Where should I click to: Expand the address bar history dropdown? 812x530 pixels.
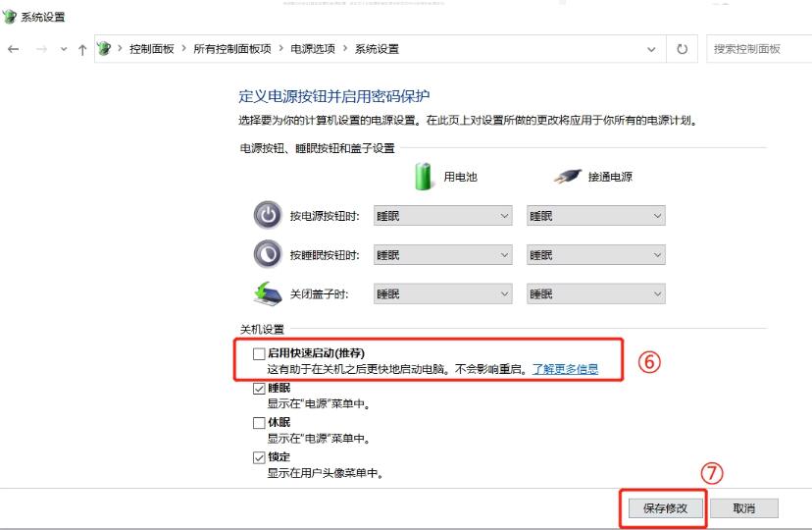652,49
